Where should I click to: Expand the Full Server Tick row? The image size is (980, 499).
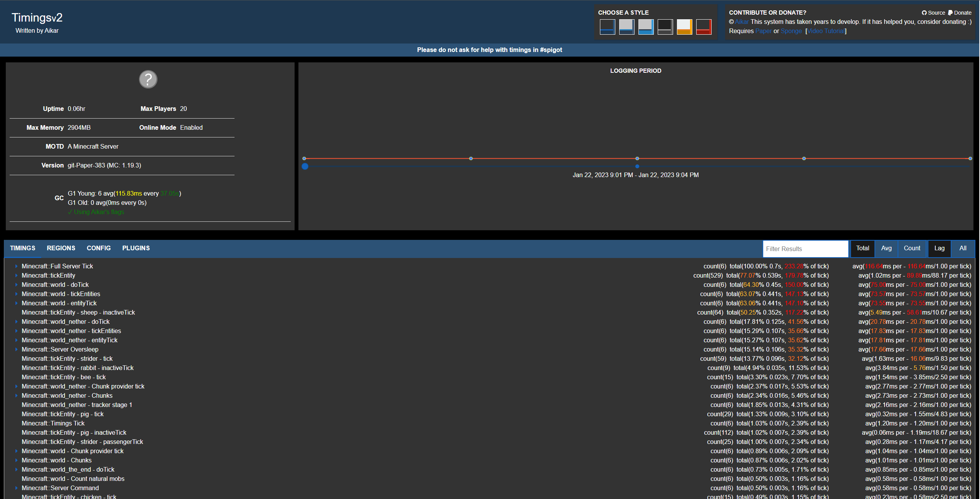pyautogui.click(x=16, y=266)
